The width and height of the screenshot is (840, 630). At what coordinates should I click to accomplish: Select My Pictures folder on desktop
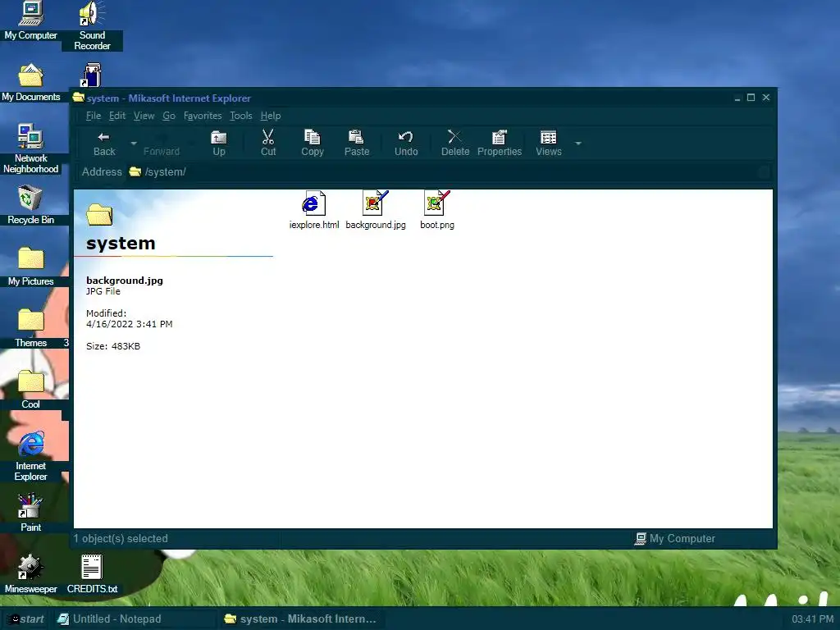coord(30,267)
